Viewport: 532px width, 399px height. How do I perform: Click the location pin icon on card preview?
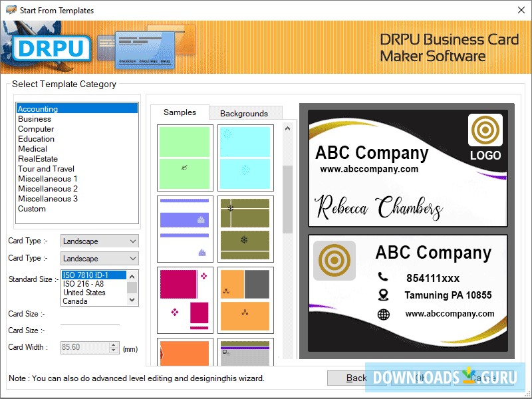coord(384,295)
